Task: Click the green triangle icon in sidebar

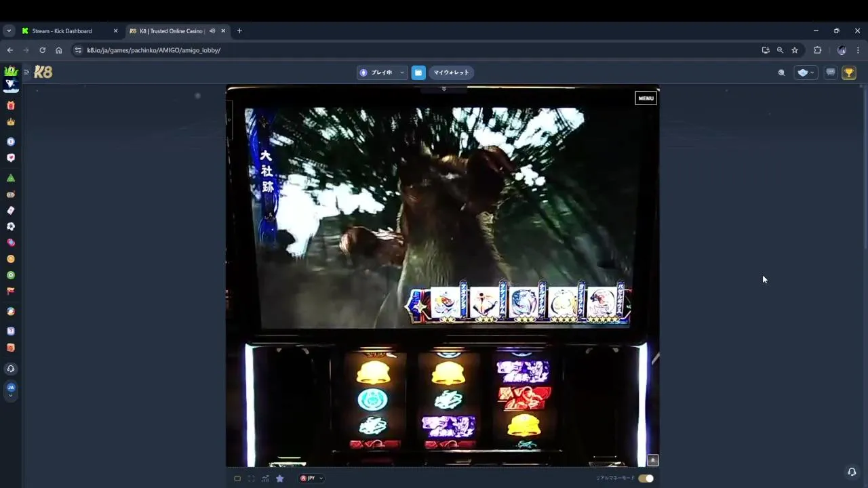Action: [10, 178]
